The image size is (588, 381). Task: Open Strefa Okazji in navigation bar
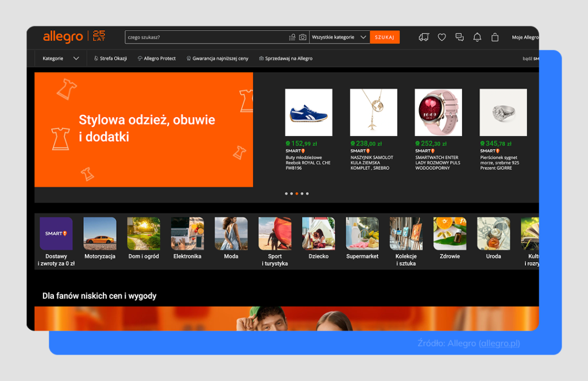[x=110, y=59]
